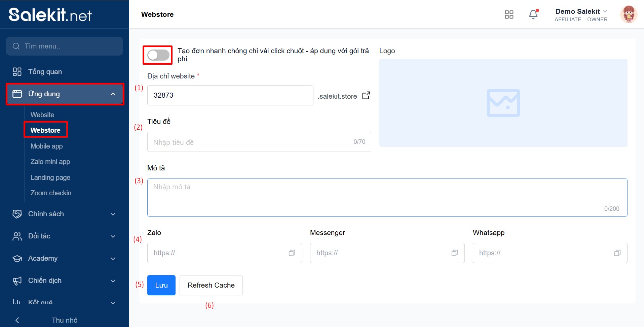Copy the Messenger link using copy icon
Image resolution: width=644 pixels, height=327 pixels.
(454, 253)
